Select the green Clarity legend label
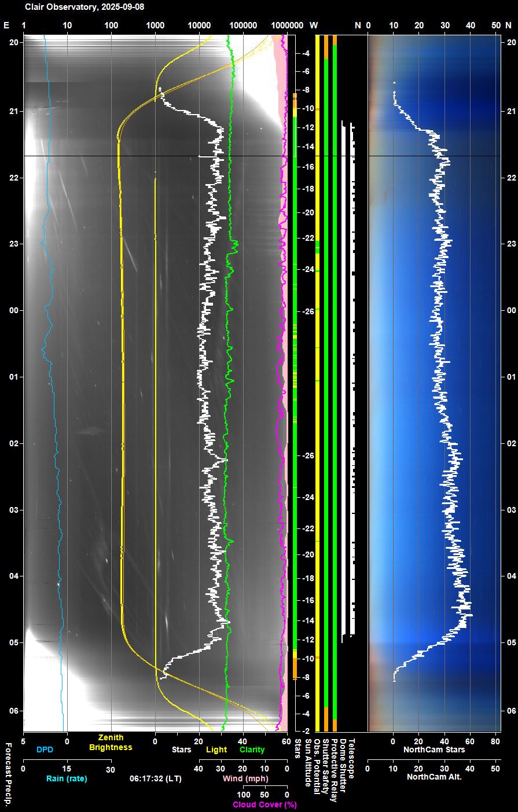 click(x=252, y=749)
